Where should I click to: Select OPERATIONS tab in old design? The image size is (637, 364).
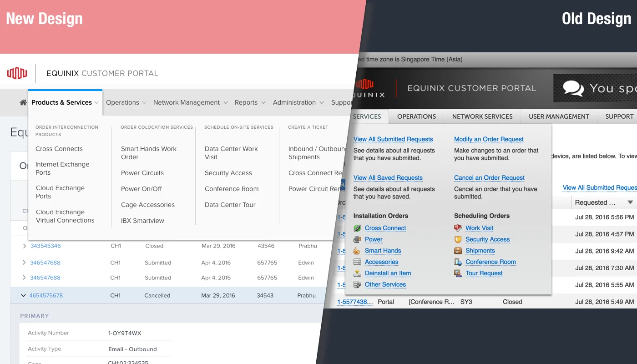[x=416, y=116]
